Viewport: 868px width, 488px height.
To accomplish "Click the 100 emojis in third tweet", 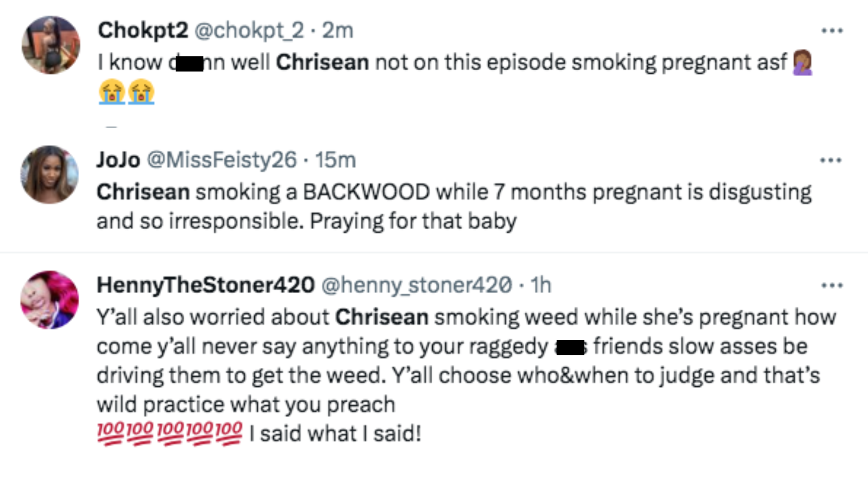I will tap(170, 433).
